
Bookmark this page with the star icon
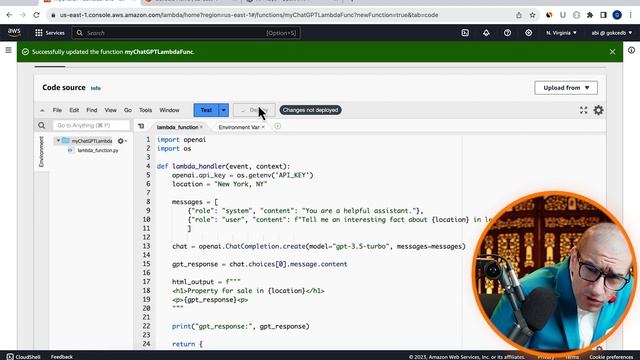[x=533, y=15]
